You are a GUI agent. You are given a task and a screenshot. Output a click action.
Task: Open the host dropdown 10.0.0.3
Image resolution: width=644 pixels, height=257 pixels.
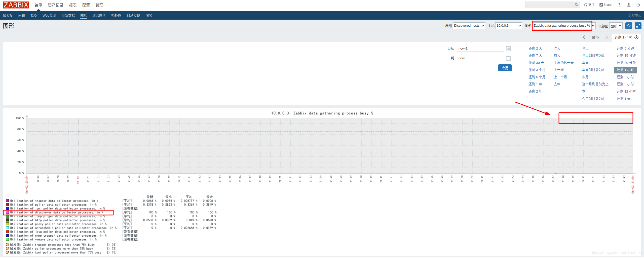508,26
